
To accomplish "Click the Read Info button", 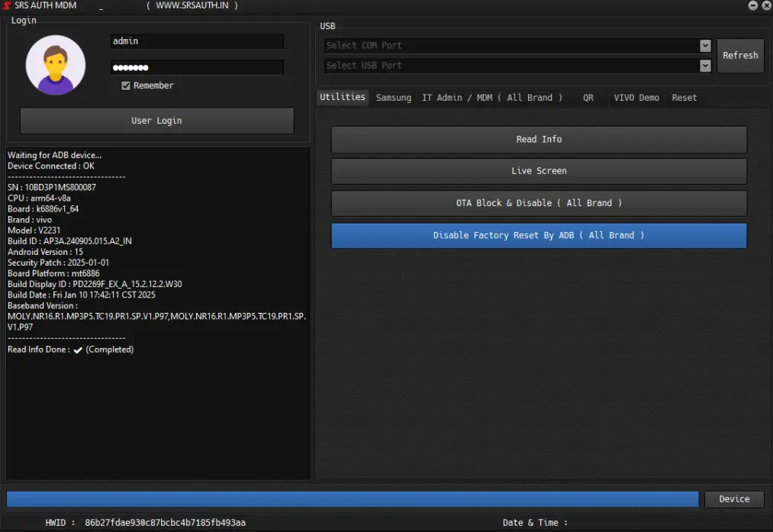I will (x=539, y=140).
